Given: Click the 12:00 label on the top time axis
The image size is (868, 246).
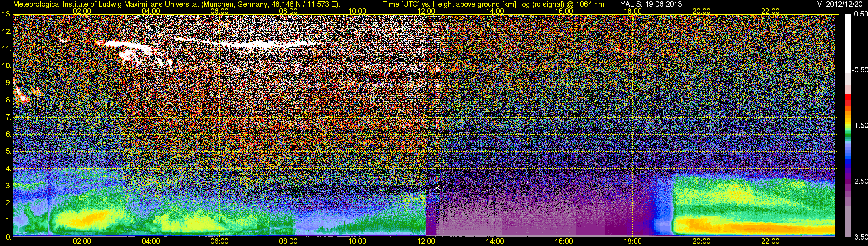Looking at the screenshot, I should [x=426, y=11].
